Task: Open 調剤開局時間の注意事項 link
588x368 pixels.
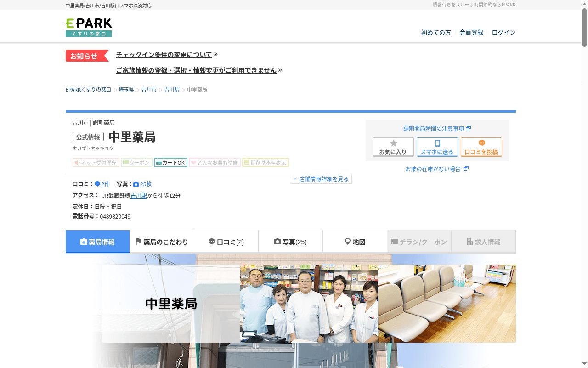Action: click(x=434, y=128)
